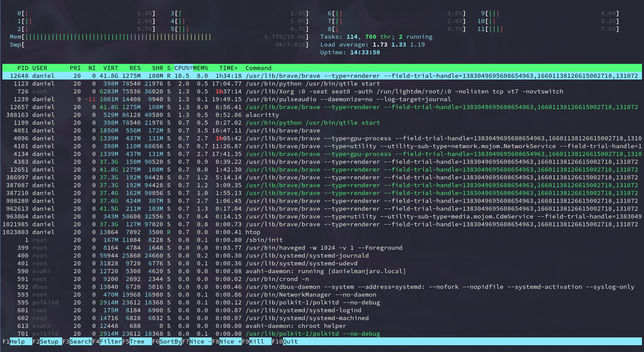Image resolution: width=644 pixels, height=352 pixels.
Task: Click the TIME+ column header
Action: (228, 68)
